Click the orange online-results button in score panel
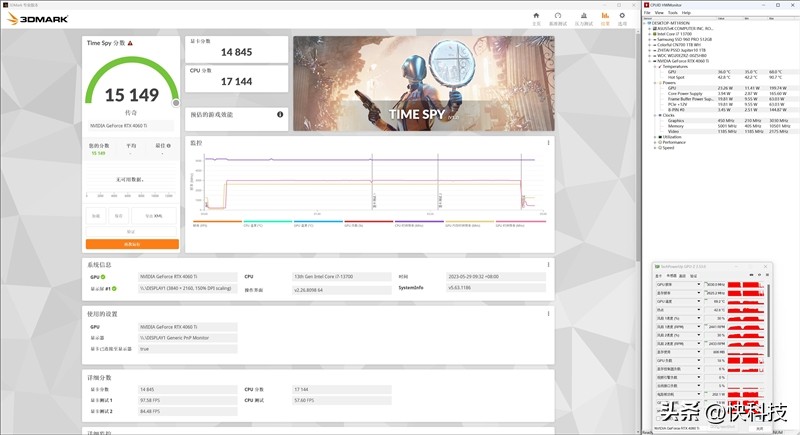The width and height of the screenshot is (800, 435). pyautogui.click(x=132, y=244)
